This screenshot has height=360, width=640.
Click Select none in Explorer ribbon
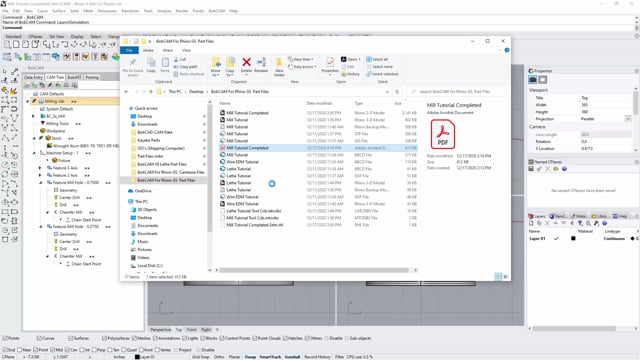(x=379, y=67)
